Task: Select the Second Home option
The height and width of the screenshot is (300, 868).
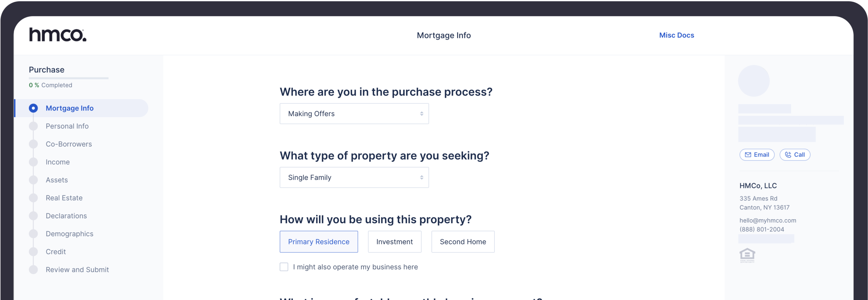Action: click(462, 242)
